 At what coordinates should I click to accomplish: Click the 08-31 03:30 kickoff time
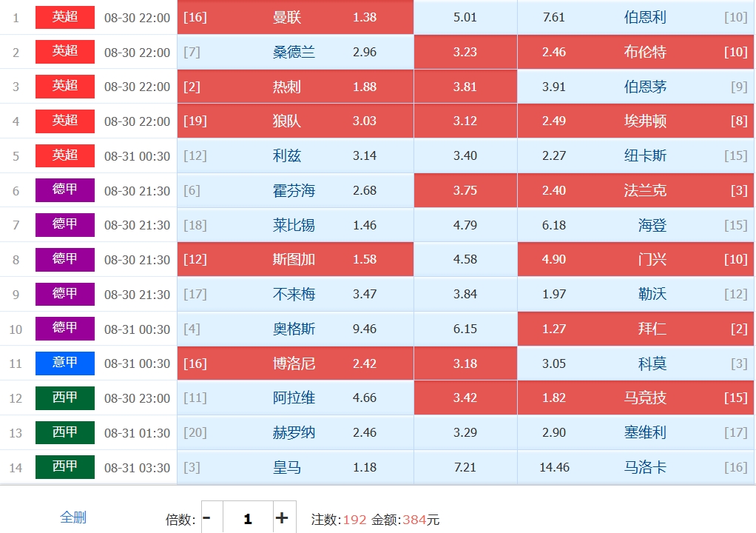click(138, 468)
